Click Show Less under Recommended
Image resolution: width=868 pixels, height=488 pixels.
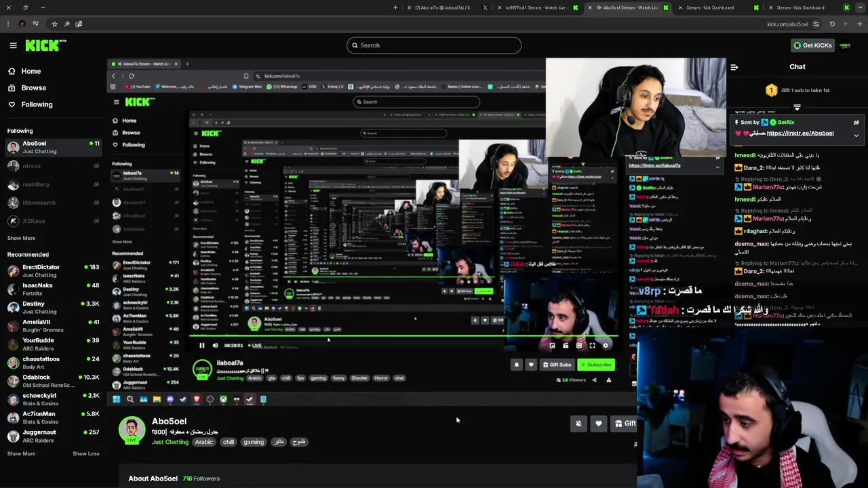point(86,453)
